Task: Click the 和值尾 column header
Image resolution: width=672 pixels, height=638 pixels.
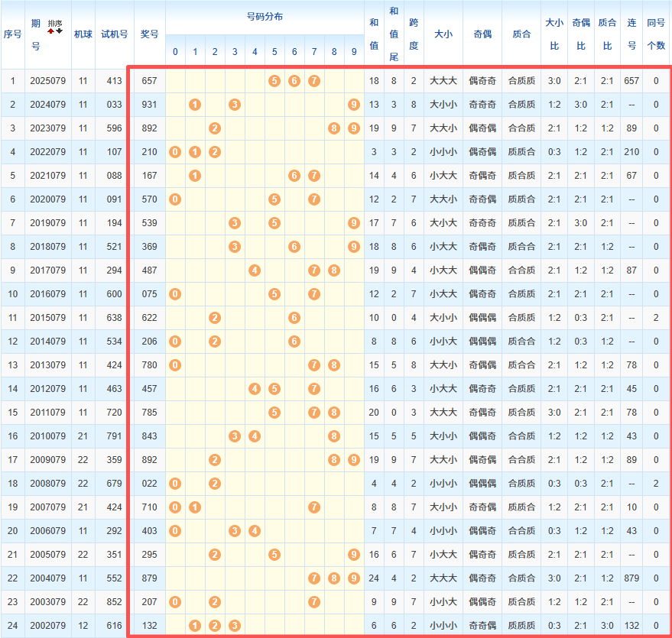Action: (394, 34)
